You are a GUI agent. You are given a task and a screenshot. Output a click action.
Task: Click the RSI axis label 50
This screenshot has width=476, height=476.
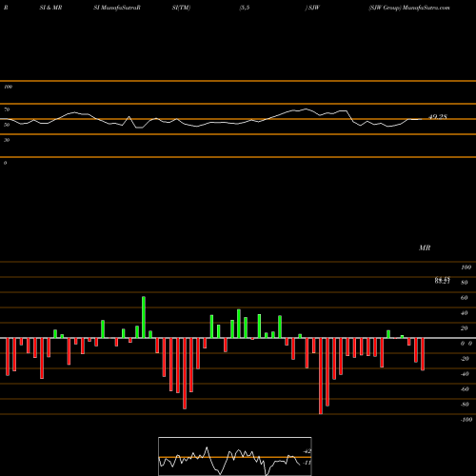pos(7,125)
